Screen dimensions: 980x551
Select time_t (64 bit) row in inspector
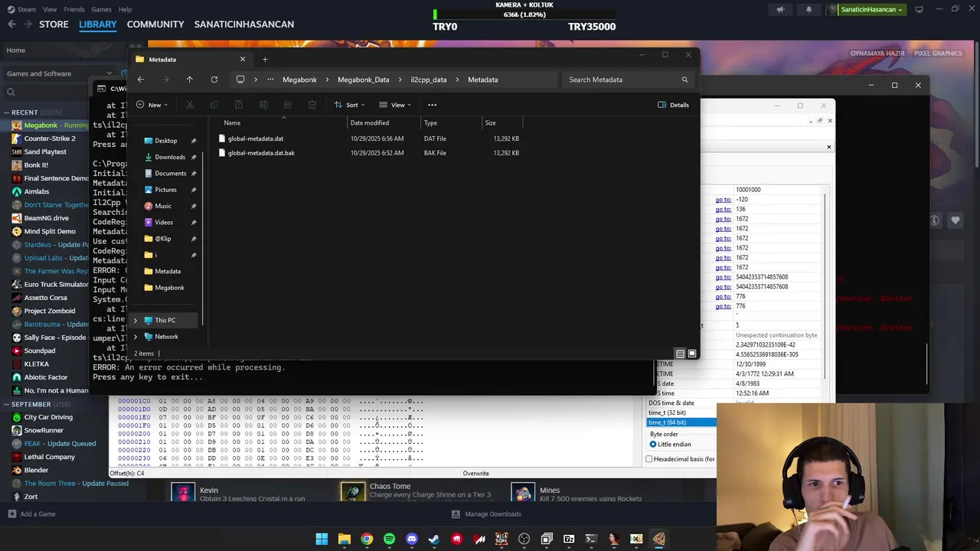point(681,422)
